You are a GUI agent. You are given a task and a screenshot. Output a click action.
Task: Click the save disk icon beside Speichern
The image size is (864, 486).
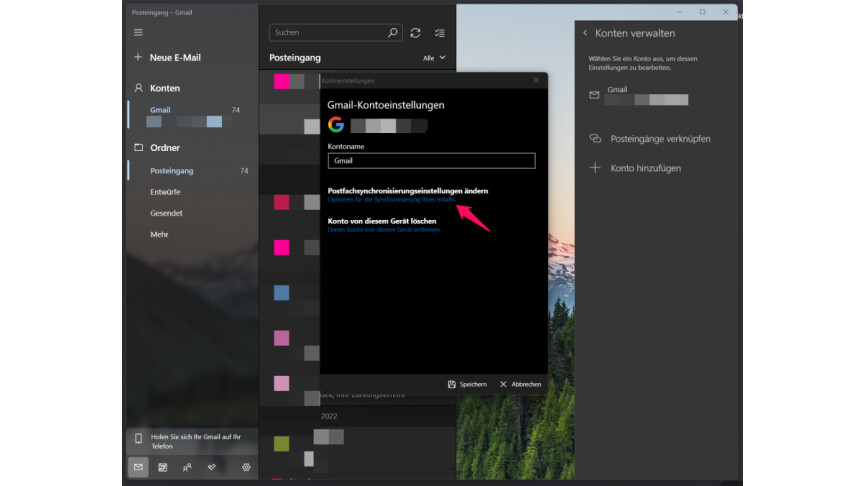[x=452, y=384]
